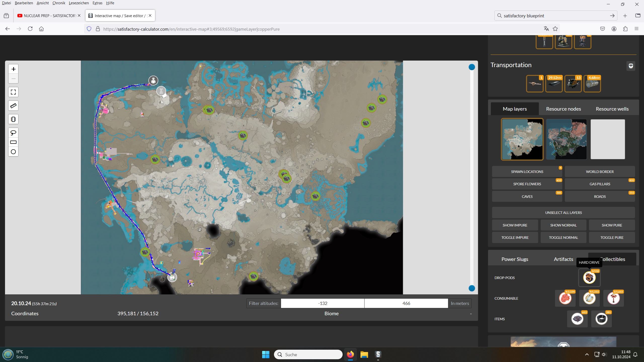Screen dimensions: 644x362
Task: Zoom in the map with plus button
Action: (x=13, y=69)
